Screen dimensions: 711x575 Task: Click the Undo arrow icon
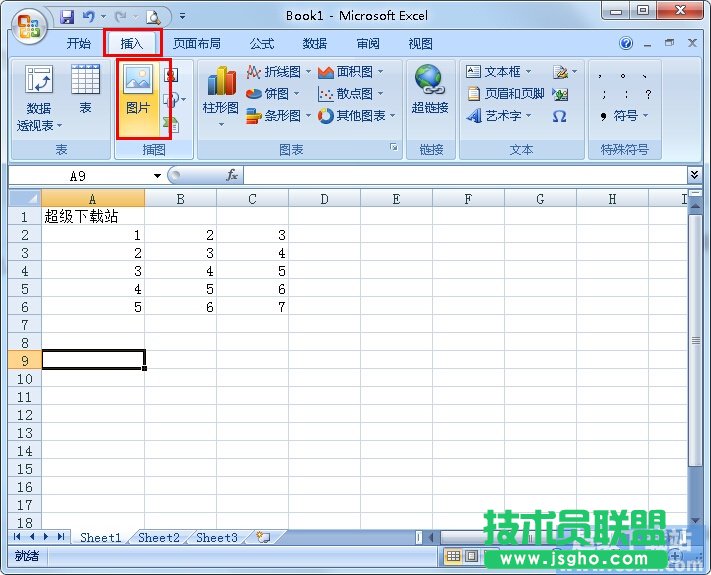(x=89, y=17)
